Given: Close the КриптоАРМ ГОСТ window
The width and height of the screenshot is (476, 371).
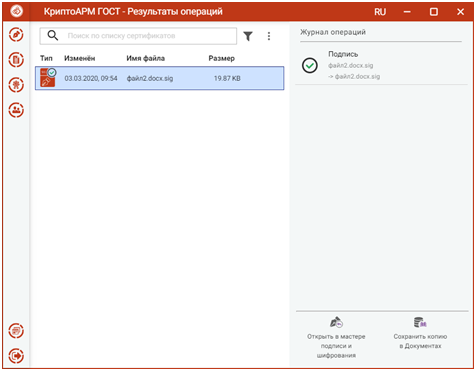Looking at the screenshot, I should pyautogui.click(x=460, y=12).
